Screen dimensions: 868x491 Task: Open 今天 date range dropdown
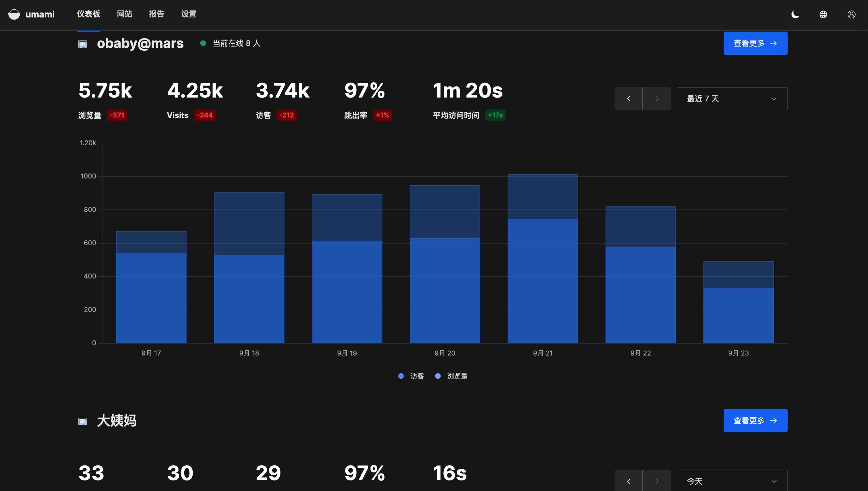pyautogui.click(x=732, y=481)
